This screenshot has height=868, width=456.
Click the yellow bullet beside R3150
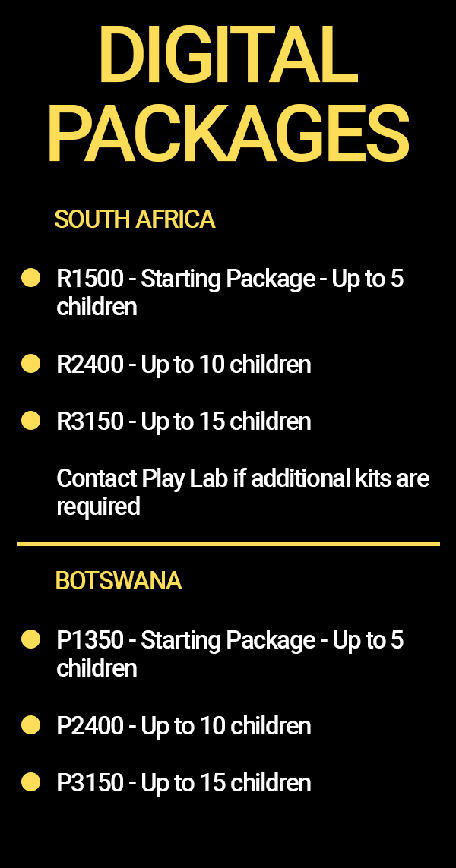point(31,421)
